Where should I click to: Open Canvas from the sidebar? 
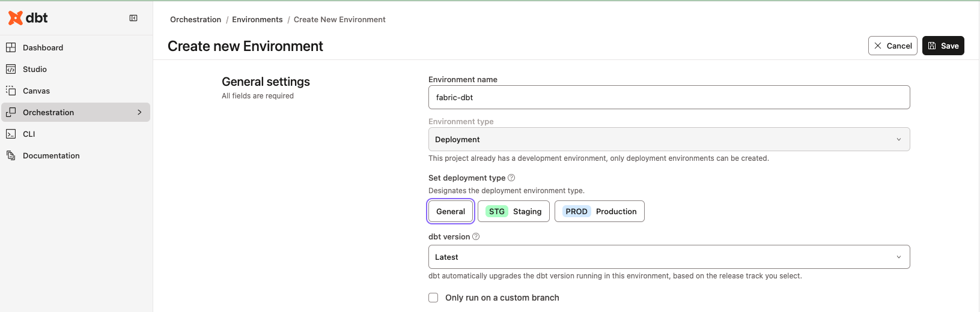click(x=76, y=91)
